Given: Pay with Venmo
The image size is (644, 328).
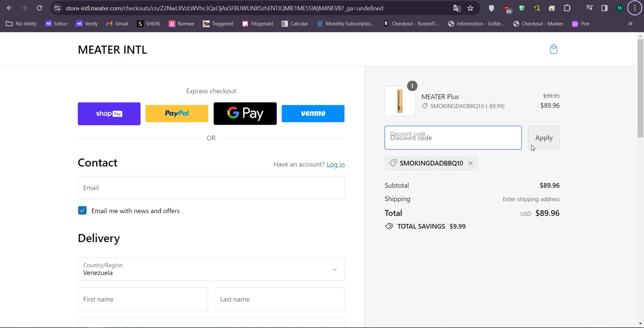Looking at the screenshot, I should [x=313, y=114].
